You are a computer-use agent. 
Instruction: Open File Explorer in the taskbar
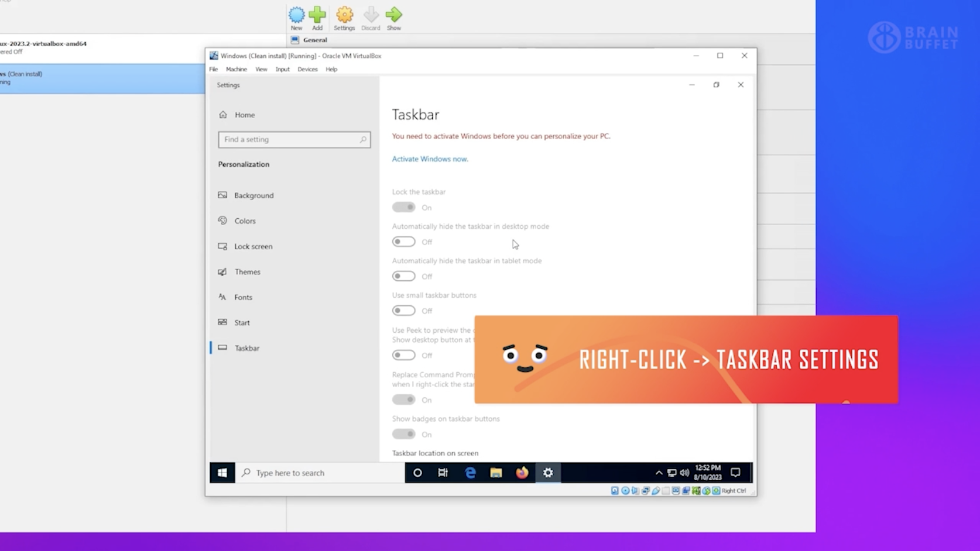[496, 473]
